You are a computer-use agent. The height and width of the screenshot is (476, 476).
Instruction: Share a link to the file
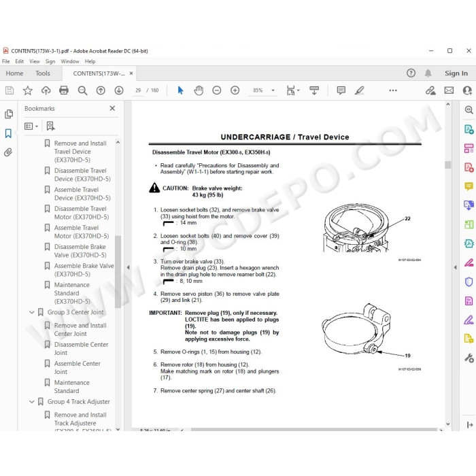click(430, 90)
